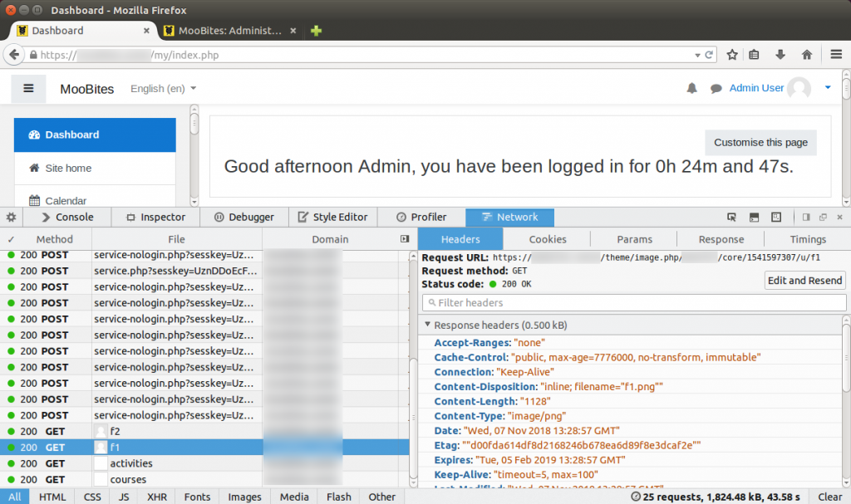Bookmark this page with the star icon
The width and height of the screenshot is (851, 504).
732,55
